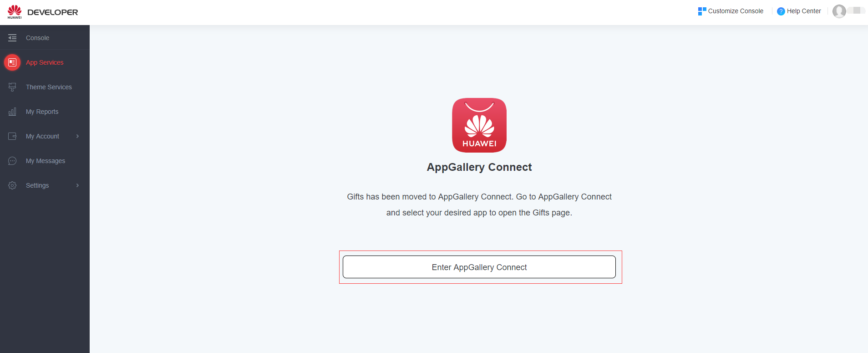Open the App Services menu item

pos(45,62)
